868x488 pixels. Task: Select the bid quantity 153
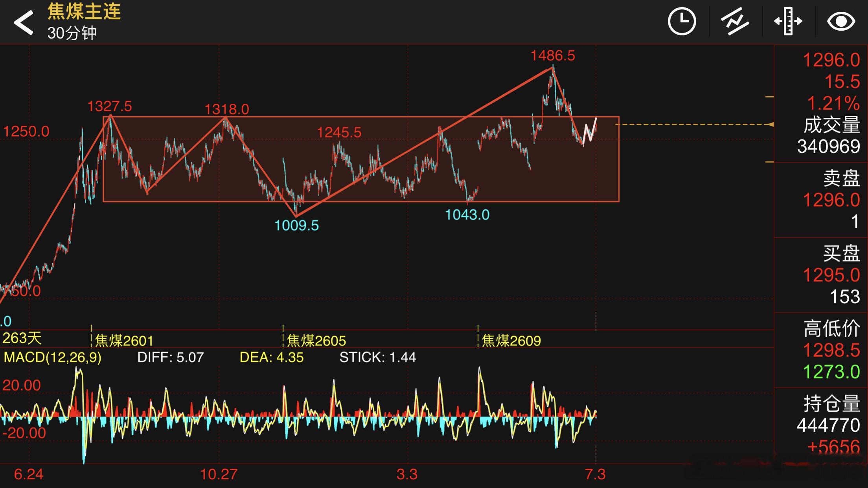(845, 297)
